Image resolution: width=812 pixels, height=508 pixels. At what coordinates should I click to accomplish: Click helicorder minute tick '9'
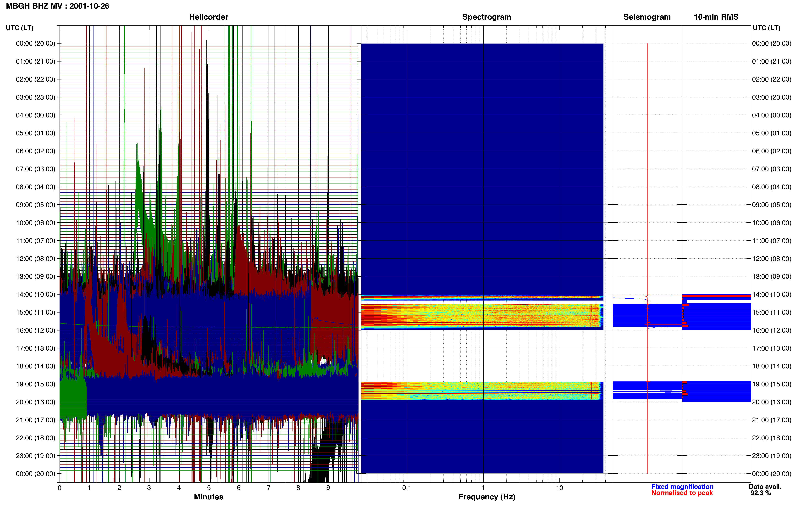click(x=328, y=488)
